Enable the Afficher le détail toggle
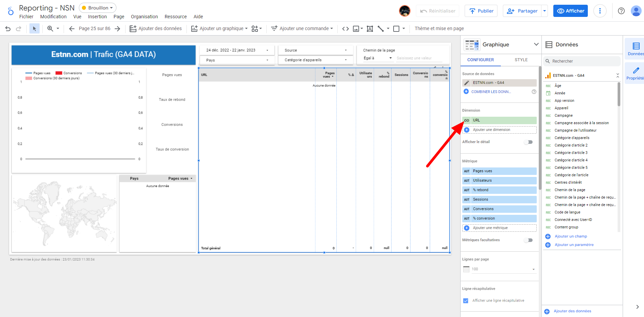644x317 pixels. click(x=528, y=142)
